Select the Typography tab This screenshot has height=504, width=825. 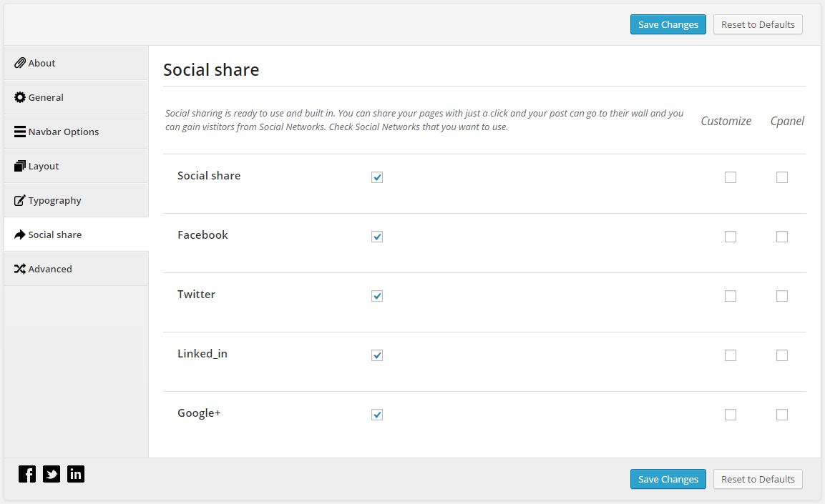coord(77,200)
